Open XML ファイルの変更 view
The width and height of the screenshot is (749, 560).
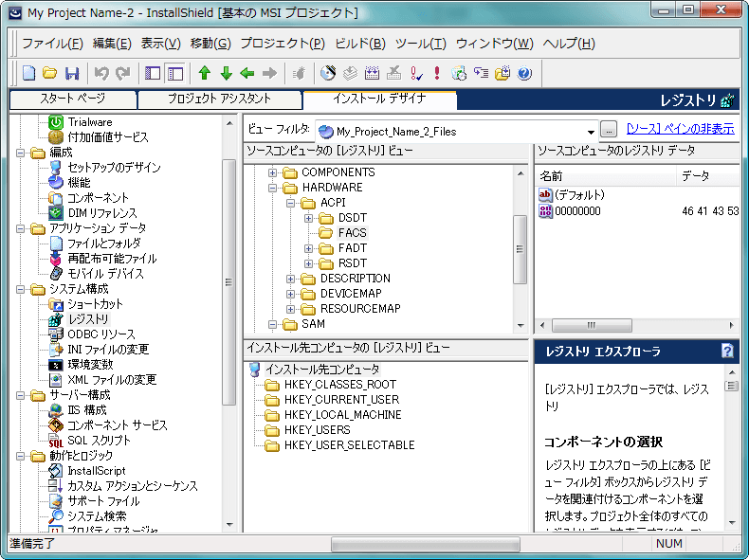click(112, 380)
